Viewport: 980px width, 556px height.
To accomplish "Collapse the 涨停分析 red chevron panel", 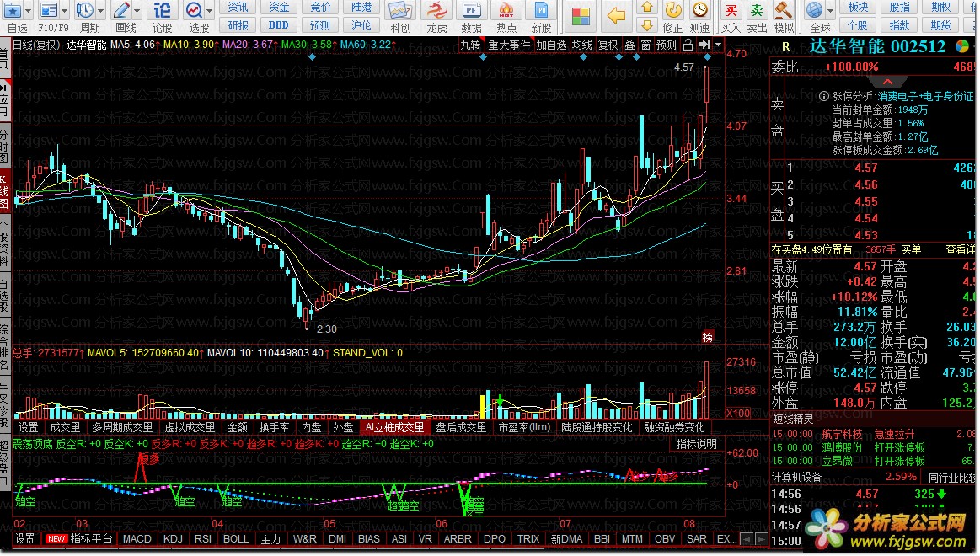I will 887,82.
